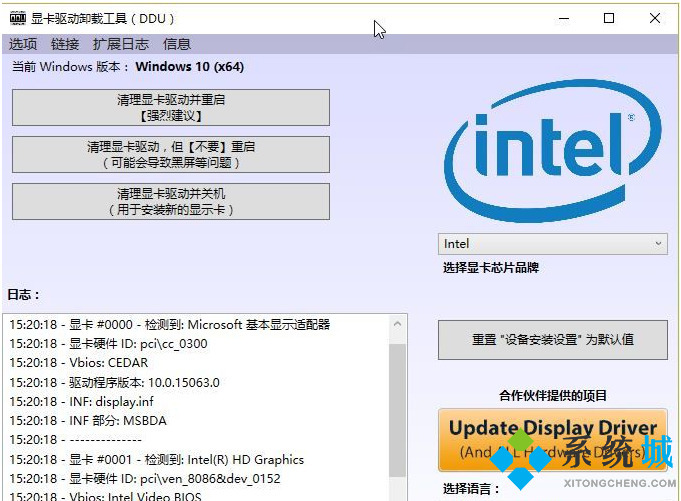The width and height of the screenshot is (681, 501).
Task: Click 清理显卡驱动,但【不要】重启 button
Action: 171,155
